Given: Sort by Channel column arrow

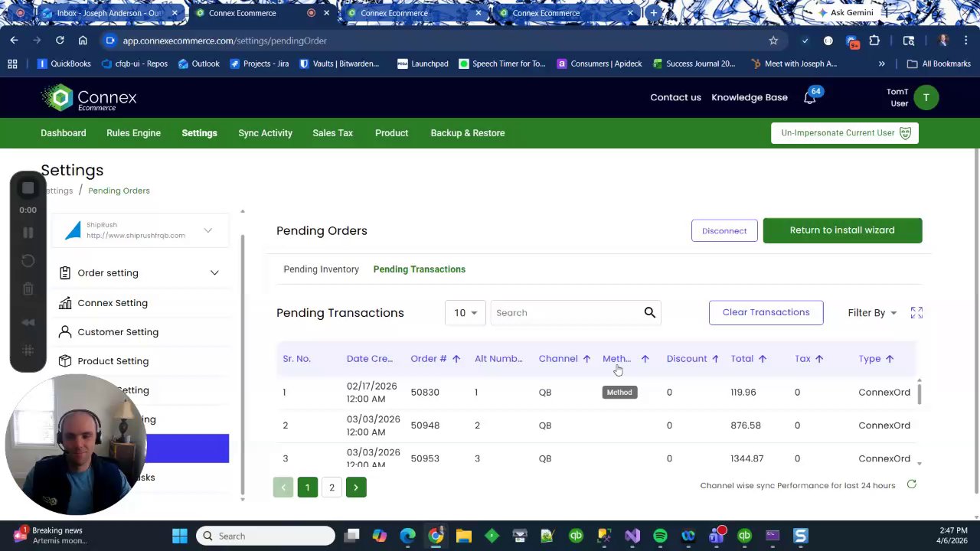Looking at the screenshot, I should tap(586, 359).
